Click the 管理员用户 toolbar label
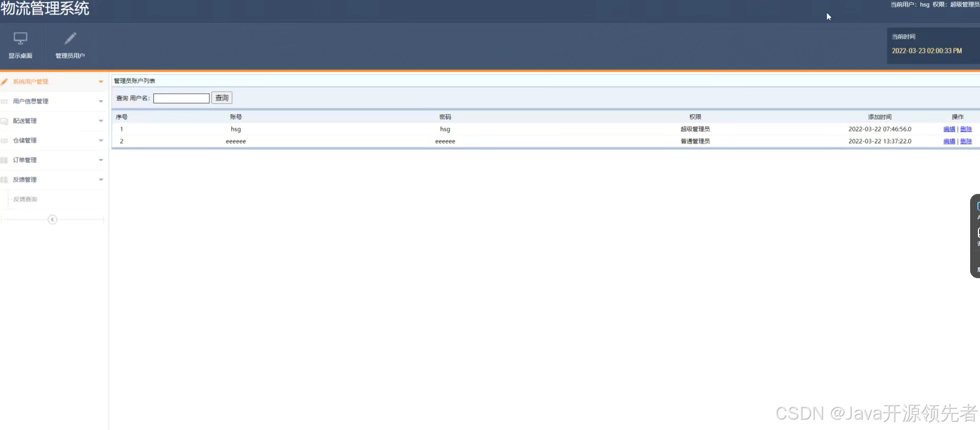This screenshot has height=430, width=980. pyautogui.click(x=70, y=56)
